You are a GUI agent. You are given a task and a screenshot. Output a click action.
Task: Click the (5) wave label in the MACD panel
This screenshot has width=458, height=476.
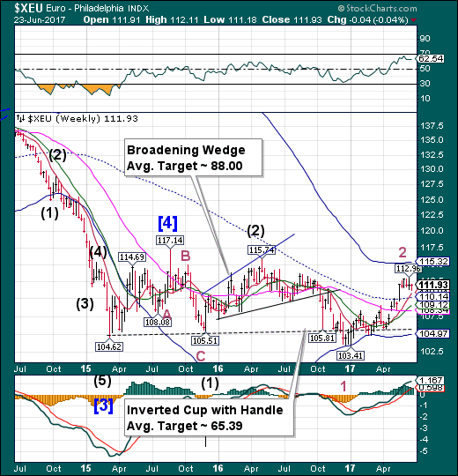coord(102,381)
